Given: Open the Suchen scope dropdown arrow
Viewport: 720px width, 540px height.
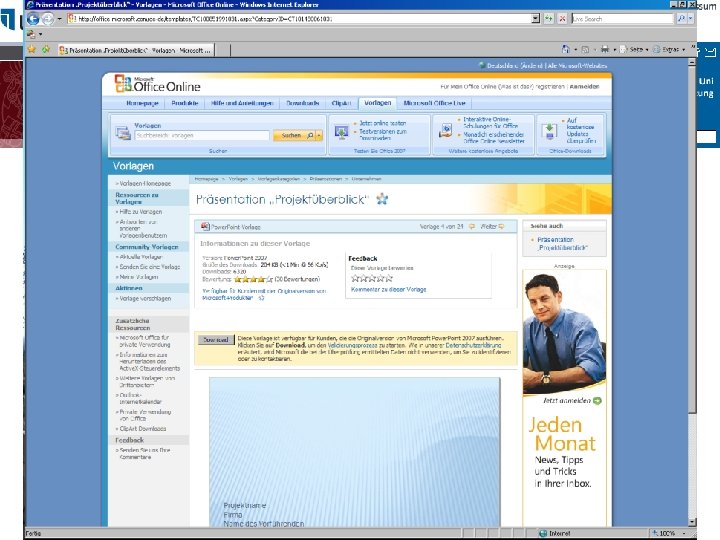Looking at the screenshot, I should point(319,135).
